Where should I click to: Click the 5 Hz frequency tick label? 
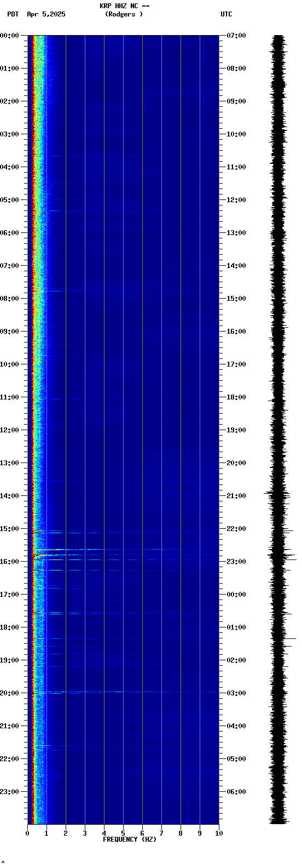(123, 833)
